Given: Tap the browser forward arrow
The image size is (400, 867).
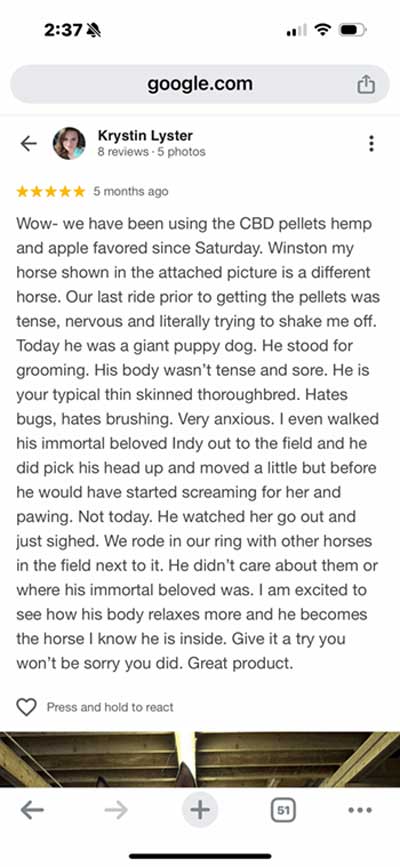Looking at the screenshot, I should (x=116, y=810).
